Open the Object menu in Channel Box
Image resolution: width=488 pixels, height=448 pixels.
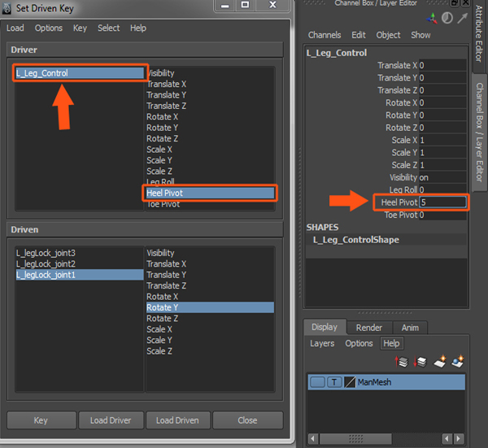(388, 35)
